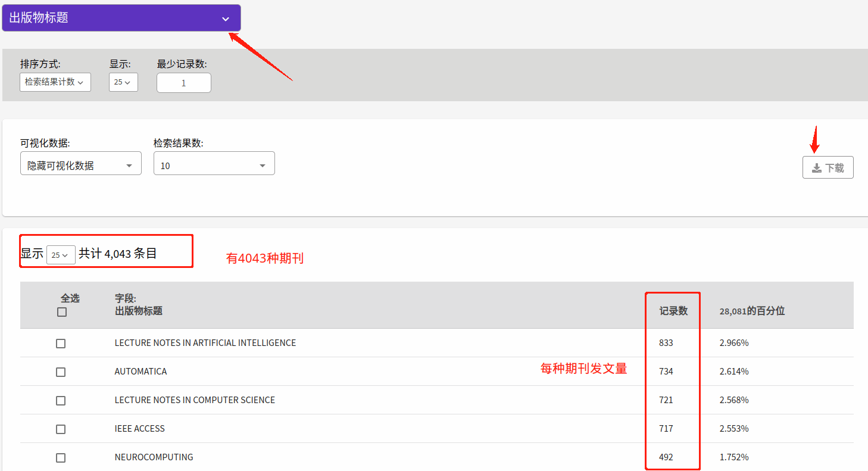Tick the 全选 select-all checkbox

coord(62,312)
